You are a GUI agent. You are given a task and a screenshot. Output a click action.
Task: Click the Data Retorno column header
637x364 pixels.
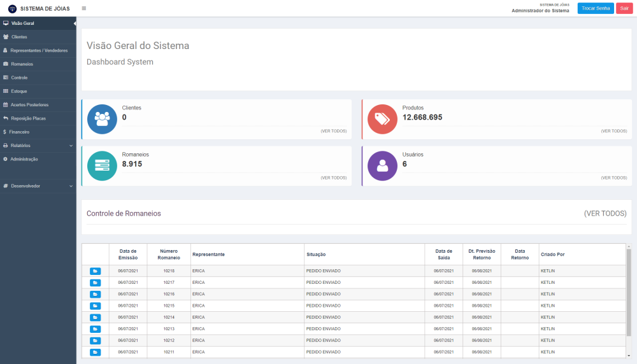pos(520,255)
